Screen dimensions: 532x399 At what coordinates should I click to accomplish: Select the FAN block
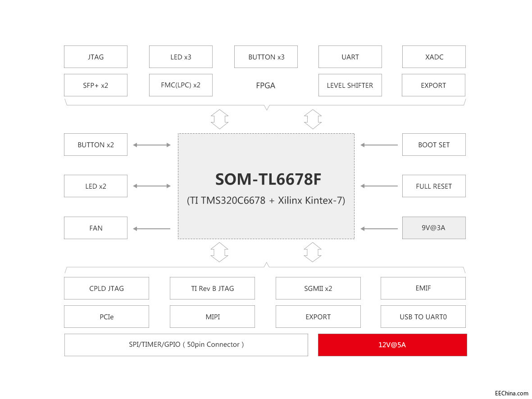95,228
